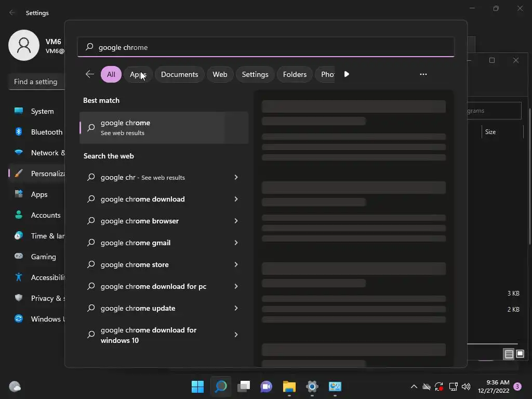Screen dimensions: 532x399
Task: Expand google chrome download for pc arrow
Action: point(236,286)
